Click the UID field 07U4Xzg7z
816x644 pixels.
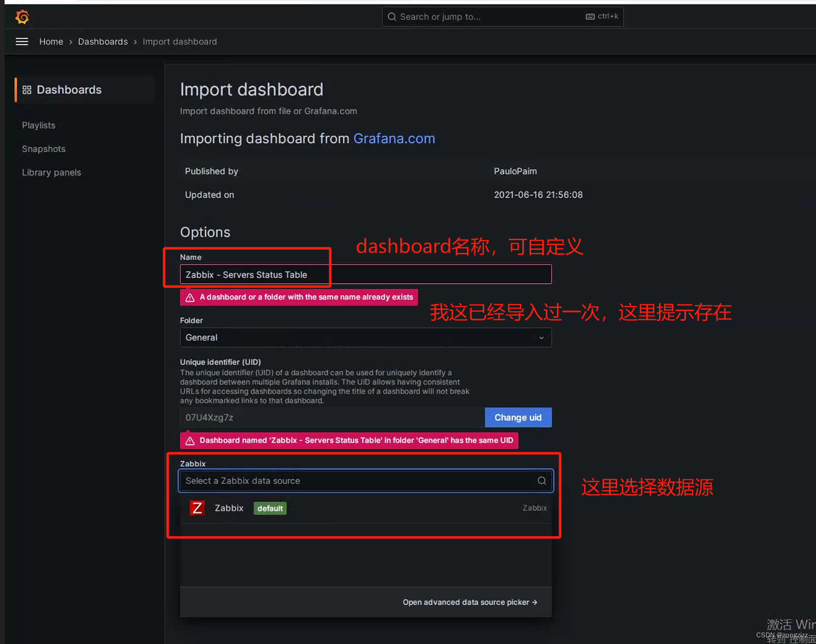[x=332, y=418]
